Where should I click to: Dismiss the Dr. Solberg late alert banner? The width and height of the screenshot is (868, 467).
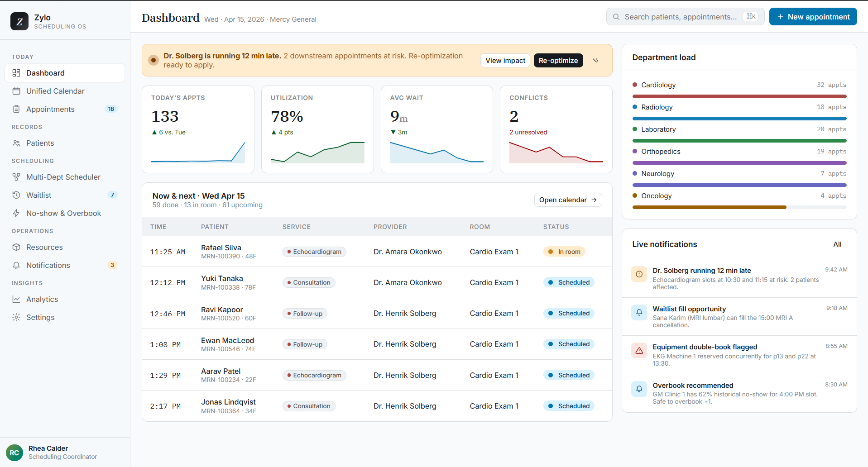(595, 60)
